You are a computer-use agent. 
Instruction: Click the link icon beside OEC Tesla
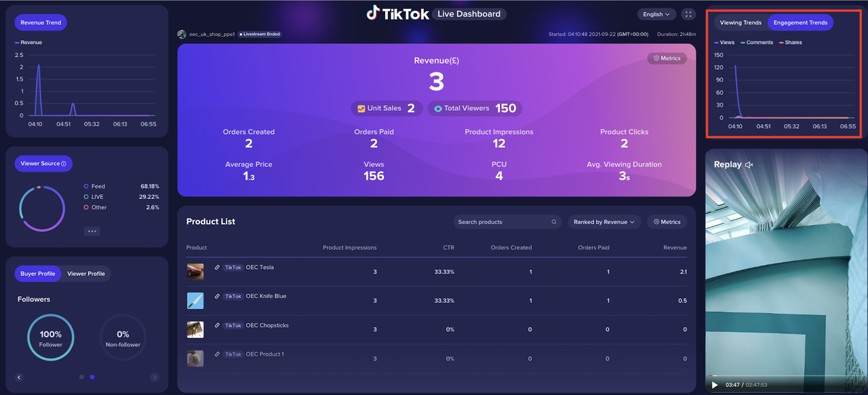pyautogui.click(x=217, y=268)
